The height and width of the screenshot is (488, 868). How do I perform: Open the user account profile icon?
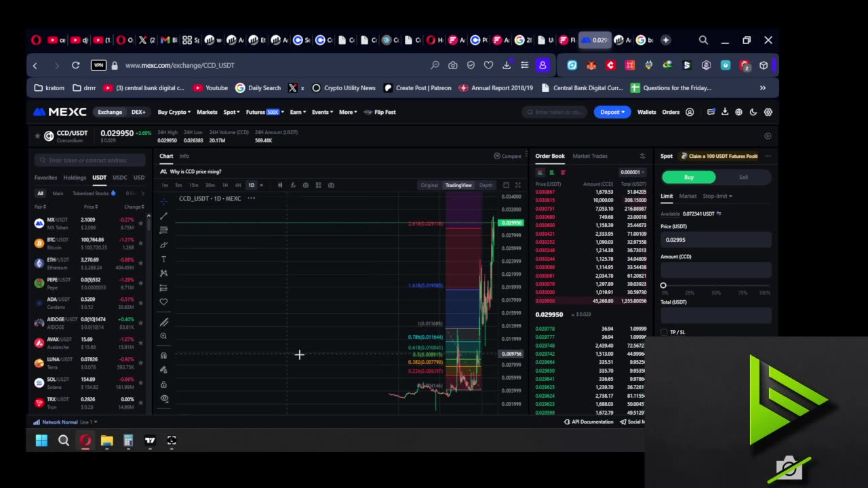(x=690, y=112)
